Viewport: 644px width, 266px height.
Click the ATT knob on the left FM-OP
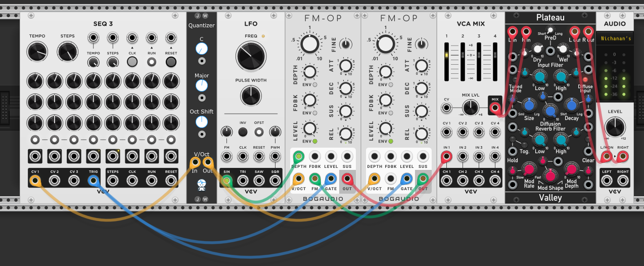click(346, 66)
